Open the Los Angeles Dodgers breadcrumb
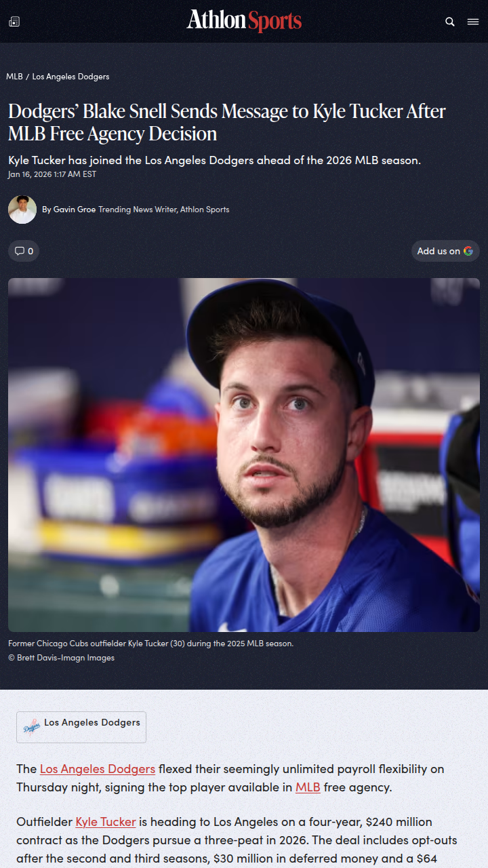 click(x=70, y=77)
